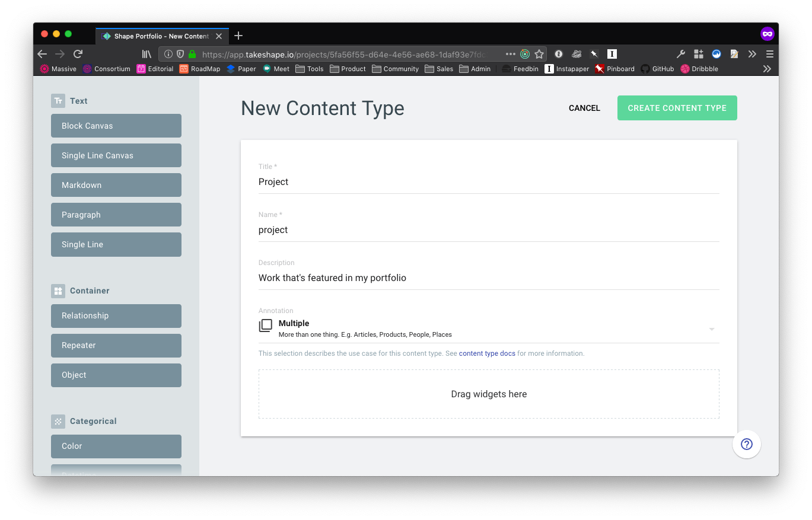Click the browser back arrow
Image resolution: width=812 pixels, height=520 pixels.
click(42, 54)
